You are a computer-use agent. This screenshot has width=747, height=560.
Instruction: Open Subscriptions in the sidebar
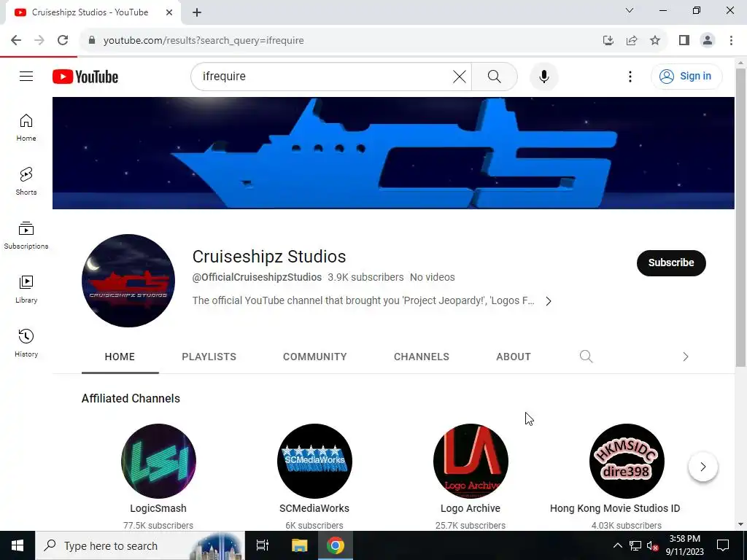26,236
